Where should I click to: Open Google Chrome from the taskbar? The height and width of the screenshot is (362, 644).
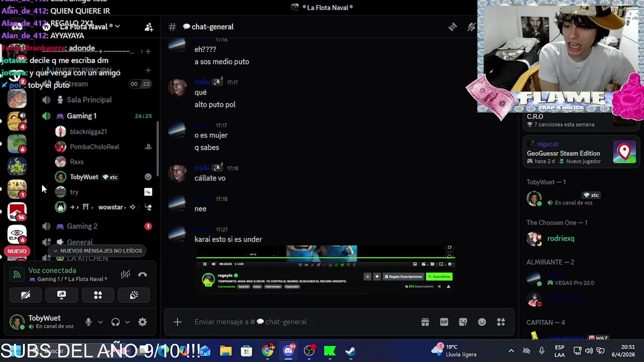point(268,350)
